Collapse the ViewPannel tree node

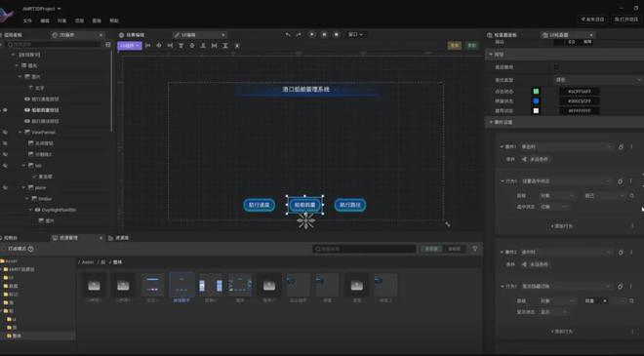tap(20, 133)
